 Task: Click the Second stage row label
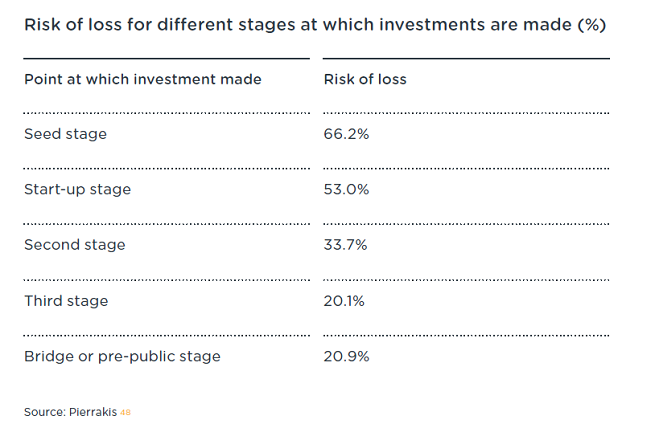[74, 245]
